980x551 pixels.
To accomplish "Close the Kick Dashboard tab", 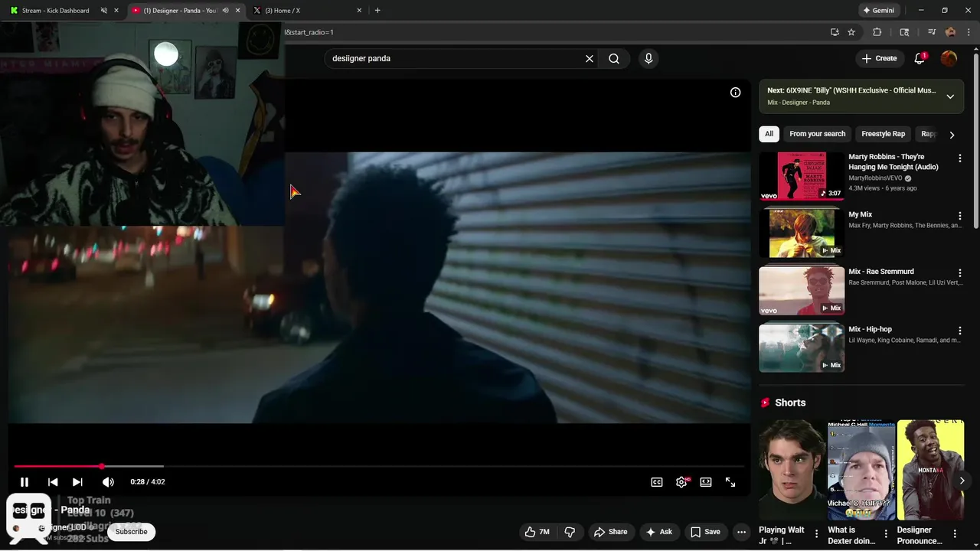I will click(116, 11).
